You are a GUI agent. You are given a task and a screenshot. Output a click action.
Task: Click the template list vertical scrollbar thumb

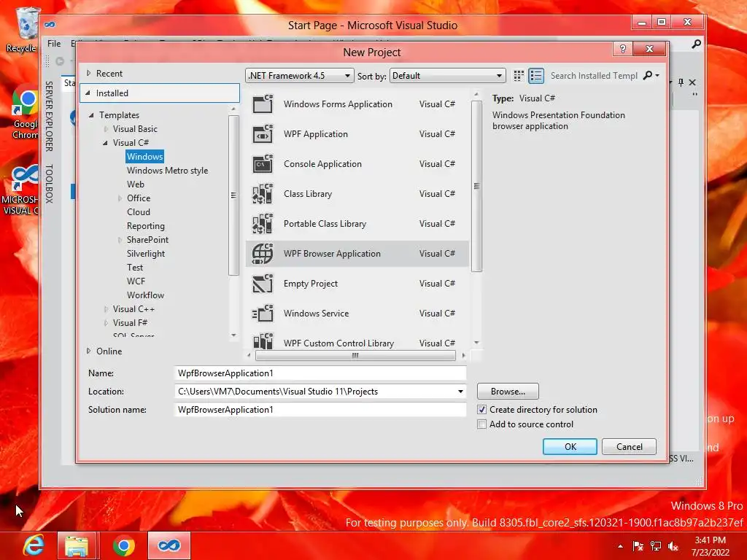pyautogui.click(x=476, y=186)
